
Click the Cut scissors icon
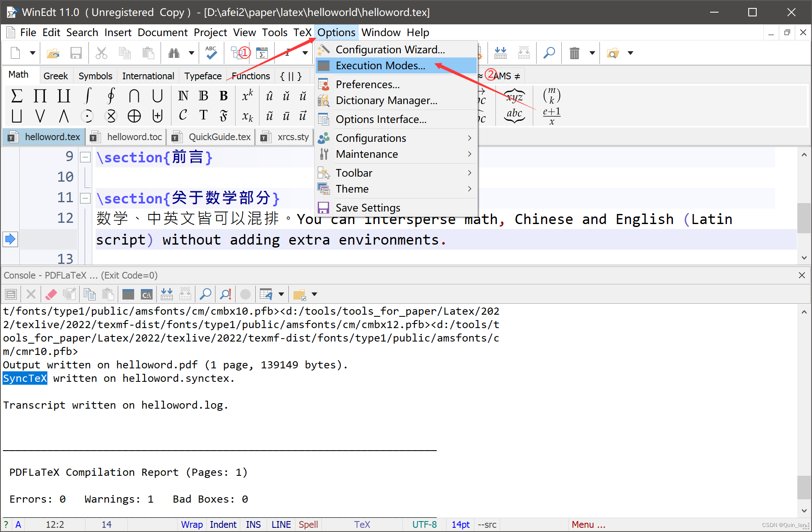pyautogui.click(x=101, y=53)
